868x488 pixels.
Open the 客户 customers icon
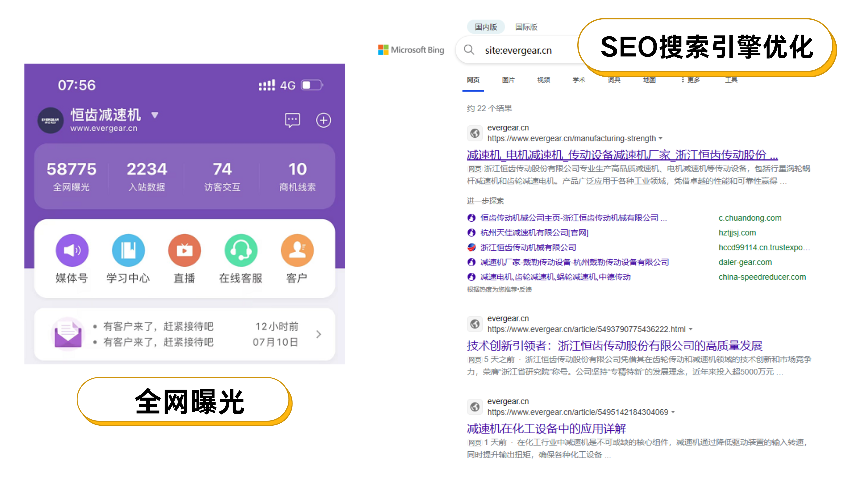click(x=297, y=250)
